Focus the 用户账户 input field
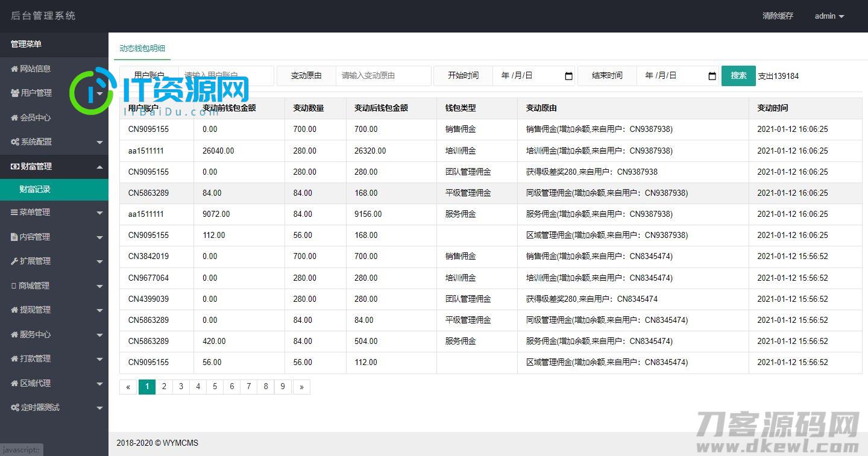 (227, 76)
